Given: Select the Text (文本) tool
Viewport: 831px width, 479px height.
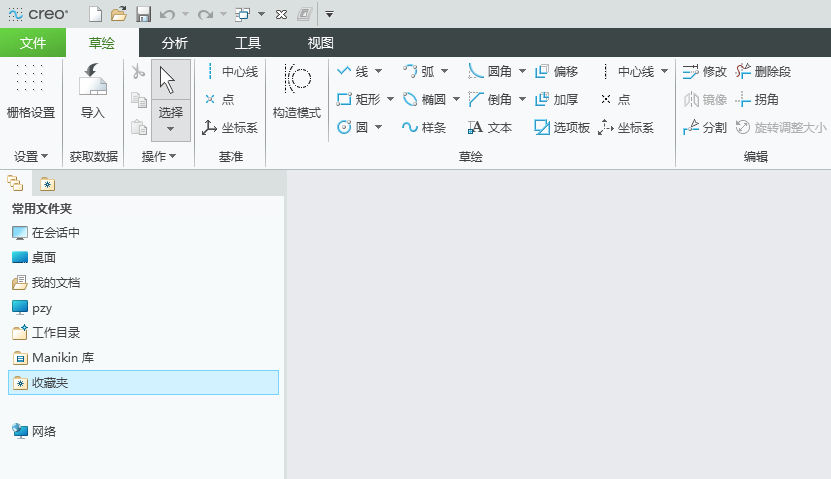Looking at the screenshot, I should tap(490, 127).
